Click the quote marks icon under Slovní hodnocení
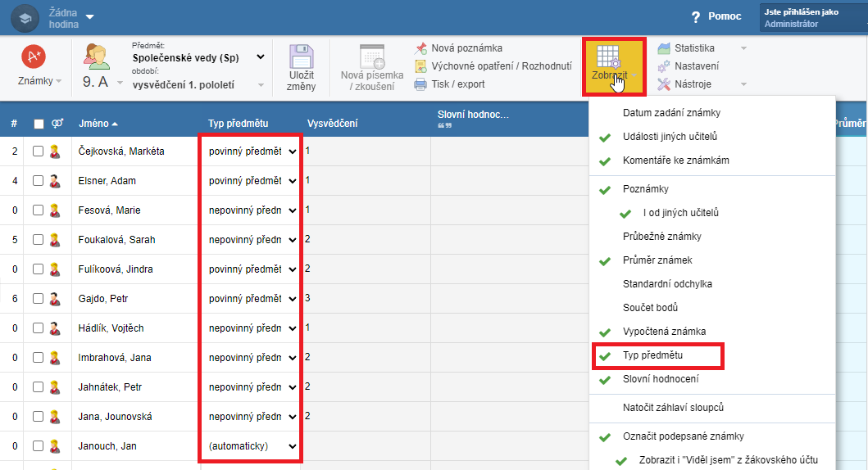868x470 pixels. pos(444,126)
